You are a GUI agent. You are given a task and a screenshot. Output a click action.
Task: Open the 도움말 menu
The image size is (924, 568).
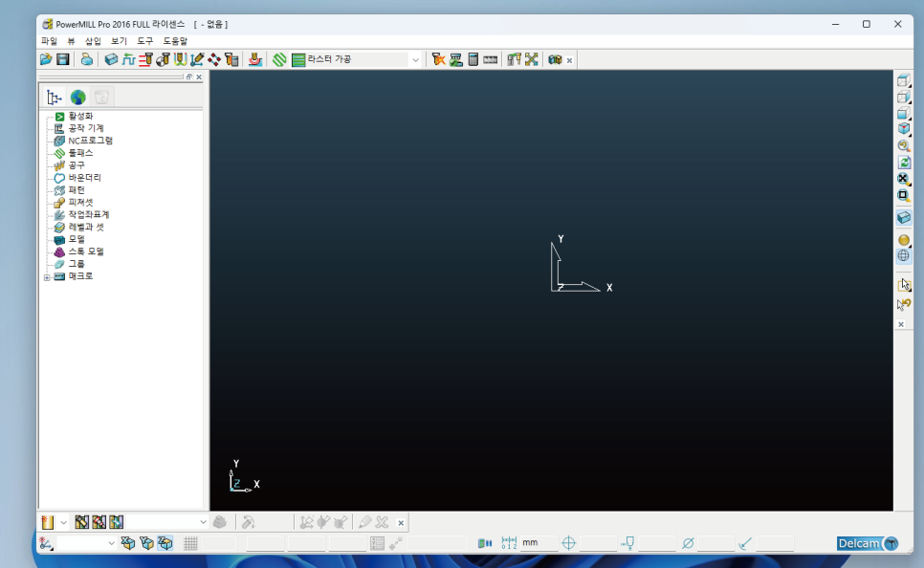pyautogui.click(x=175, y=41)
